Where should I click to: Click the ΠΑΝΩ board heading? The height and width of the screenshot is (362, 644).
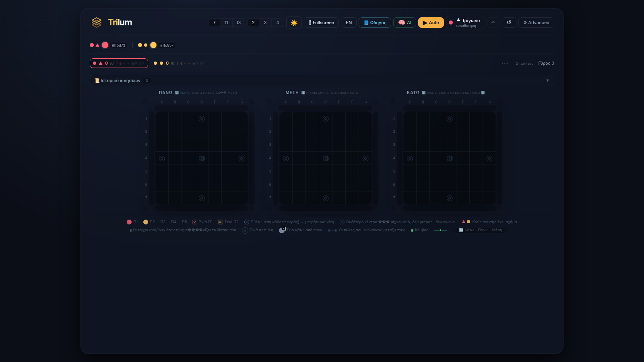(x=165, y=93)
